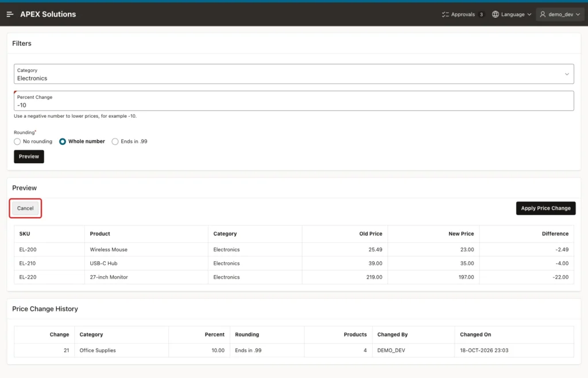Viewport: 588px width, 378px height.
Task: Click Apply Price Change
Action: [x=546, y=208]
